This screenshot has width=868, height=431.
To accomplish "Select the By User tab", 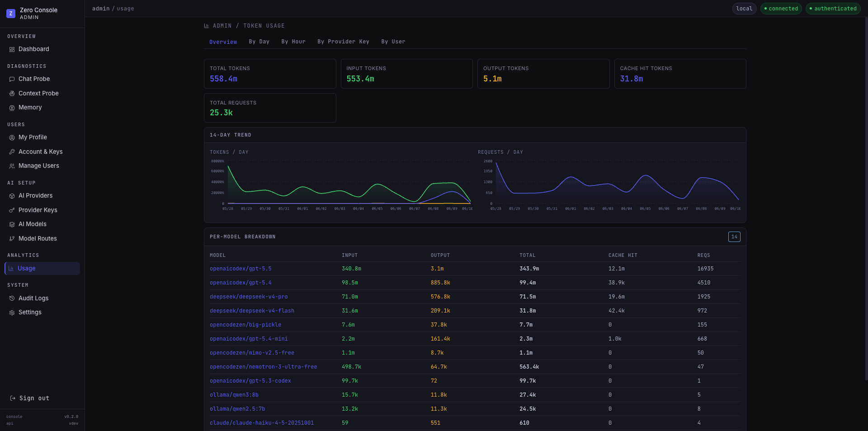I will coord(393,42).
